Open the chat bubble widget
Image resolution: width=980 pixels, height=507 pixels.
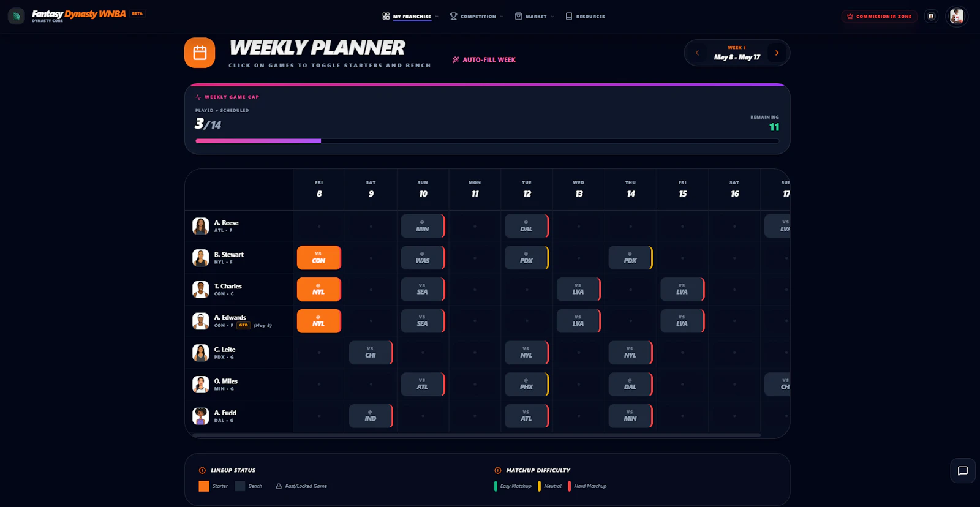pyautogui.click(x=963, y=470)
